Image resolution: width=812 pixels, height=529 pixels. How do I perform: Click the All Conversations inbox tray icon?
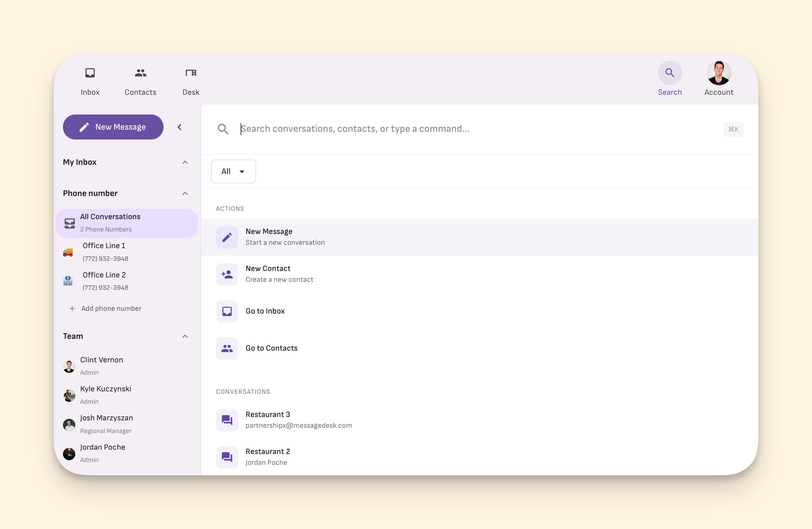tap(70, 223)
